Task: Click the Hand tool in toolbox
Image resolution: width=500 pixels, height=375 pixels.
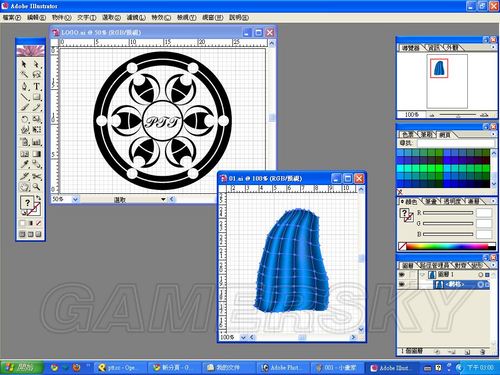Action: [x=24, y=187]
